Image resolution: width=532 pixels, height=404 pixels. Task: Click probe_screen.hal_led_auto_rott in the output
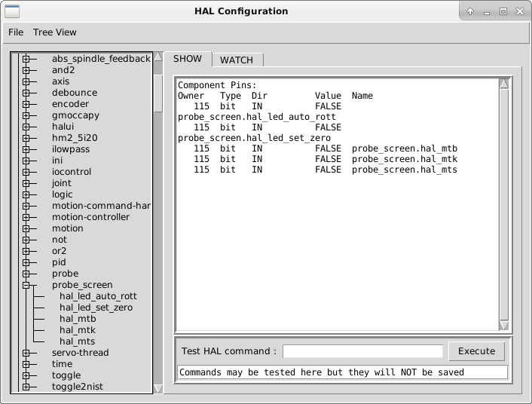coord(257,117)
